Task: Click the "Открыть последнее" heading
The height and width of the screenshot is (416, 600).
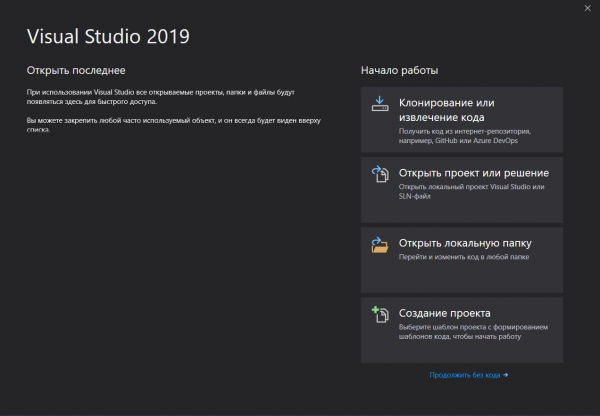Action: coord(75,70)
